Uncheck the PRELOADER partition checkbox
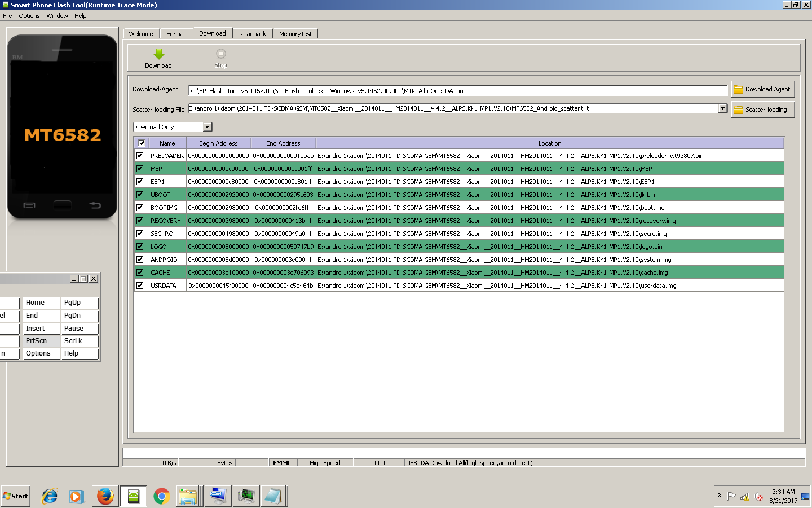812x508 pixels. 140,156
